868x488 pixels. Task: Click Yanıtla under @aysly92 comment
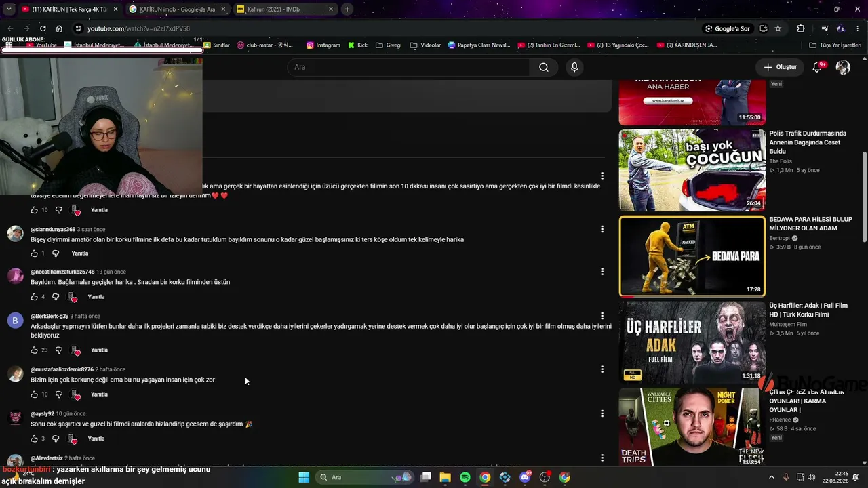click(96, 439)
